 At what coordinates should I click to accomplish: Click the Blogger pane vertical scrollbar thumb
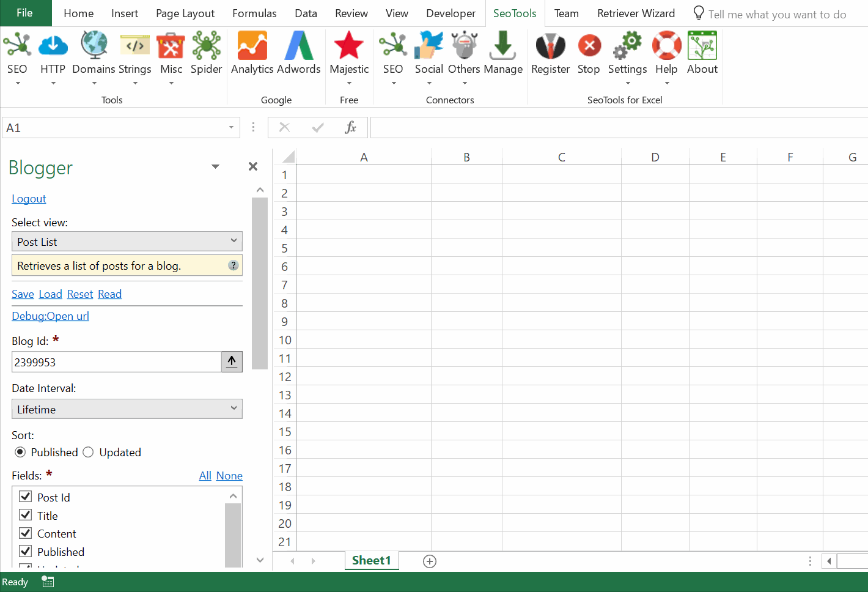pyautogui.click(x=260, y=283)
